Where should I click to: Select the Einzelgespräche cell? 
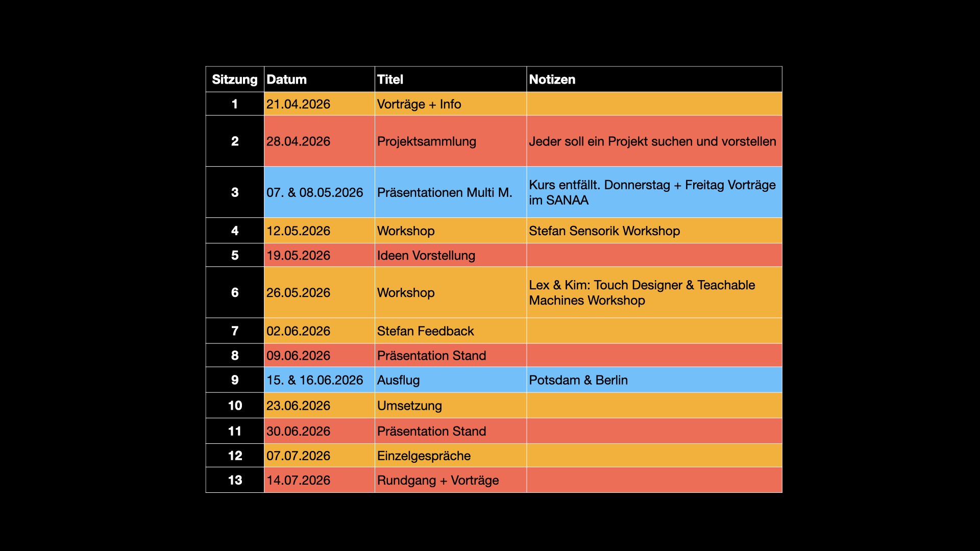point(451,455)
